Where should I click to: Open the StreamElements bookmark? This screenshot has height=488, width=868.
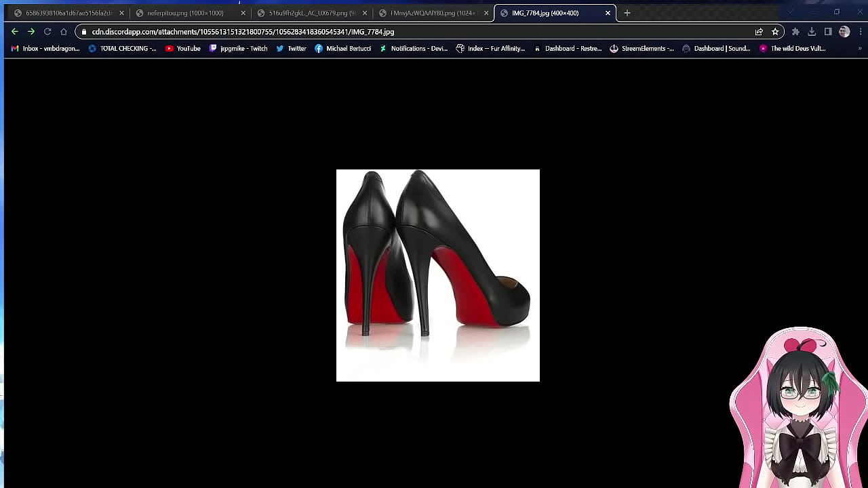click(x=642, y=49)
